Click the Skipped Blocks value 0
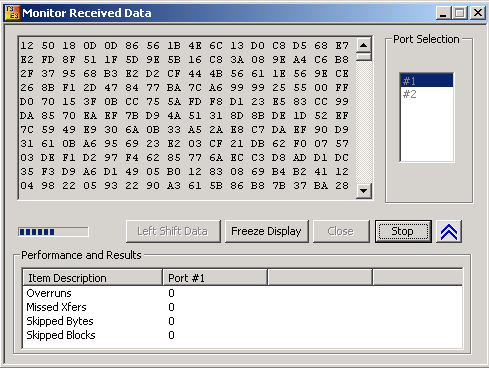Image resolution: width=489 pixels, height=368 pixels. click(171, 335)
